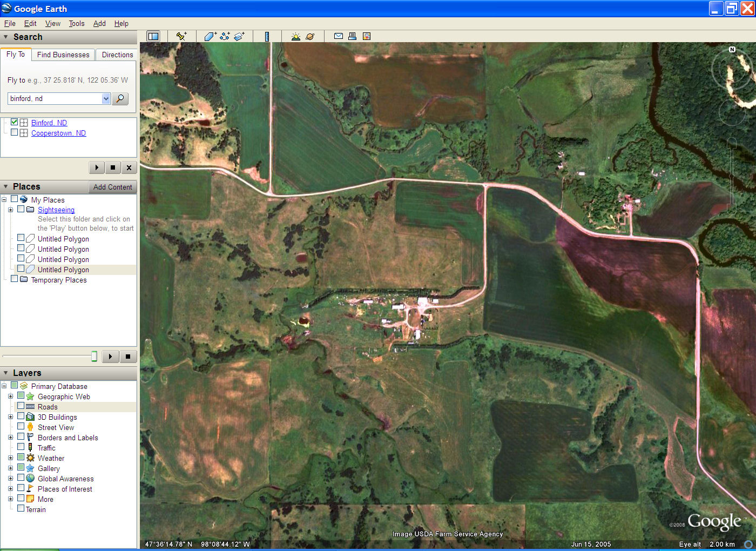The image size is (756, 551).
Task: Open the Cooperstown, ND result link
Action: coord(58,133)
